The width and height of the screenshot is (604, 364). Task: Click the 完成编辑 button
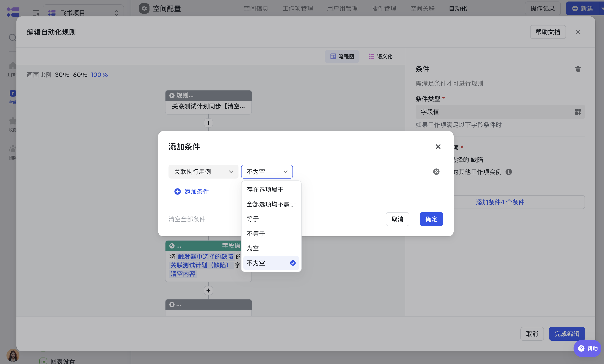[x=567, y=334]
